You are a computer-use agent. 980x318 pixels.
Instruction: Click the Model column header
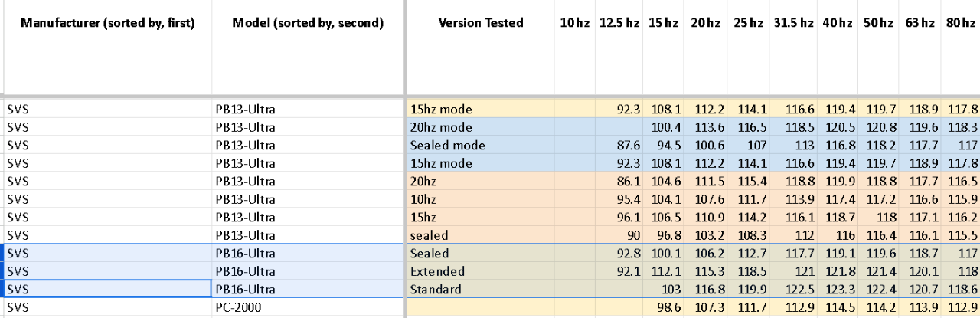click(x=307, y=23)
